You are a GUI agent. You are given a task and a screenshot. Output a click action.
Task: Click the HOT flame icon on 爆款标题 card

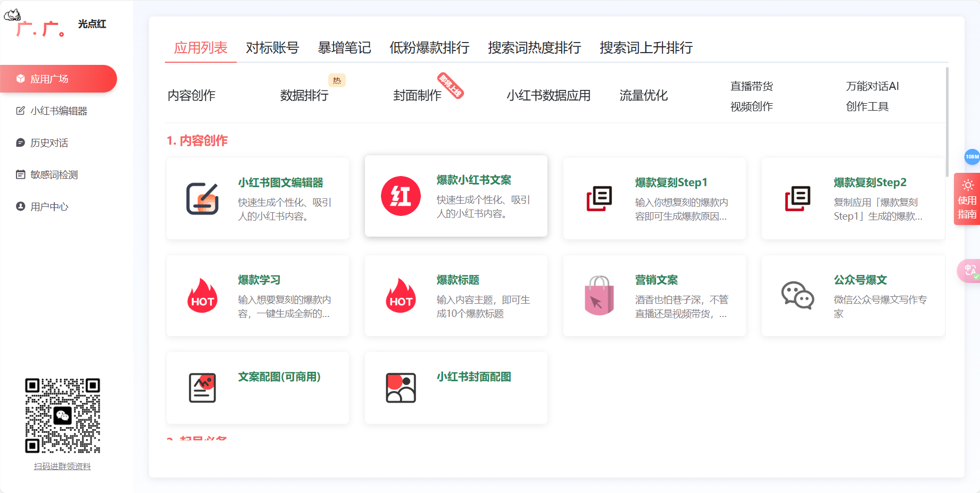tap(401, 296)
